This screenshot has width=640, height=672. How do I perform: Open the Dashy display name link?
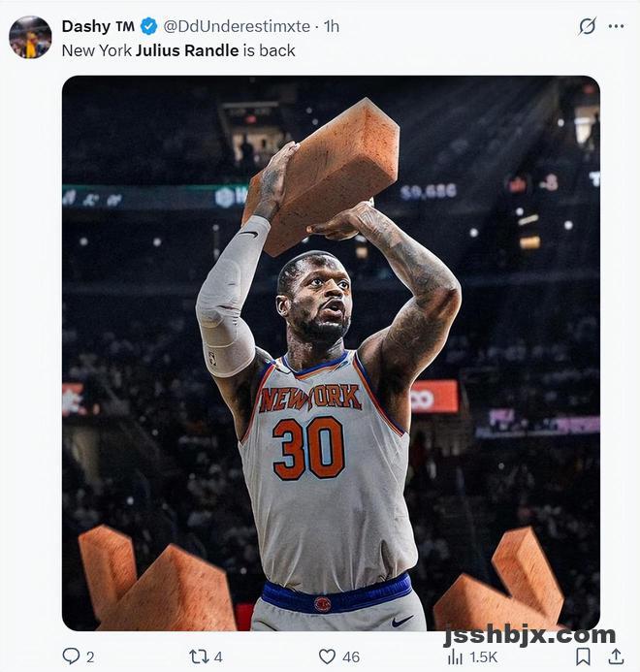point(98,26)
